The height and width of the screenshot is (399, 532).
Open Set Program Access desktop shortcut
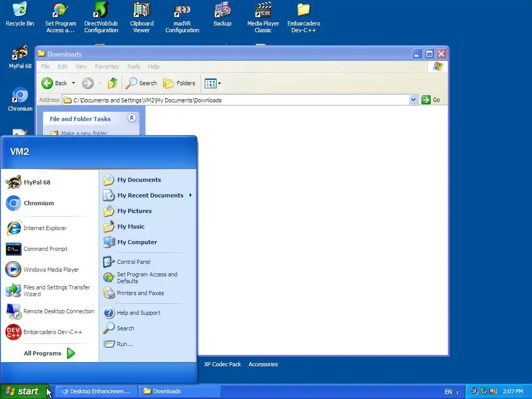tap(60, 18)
